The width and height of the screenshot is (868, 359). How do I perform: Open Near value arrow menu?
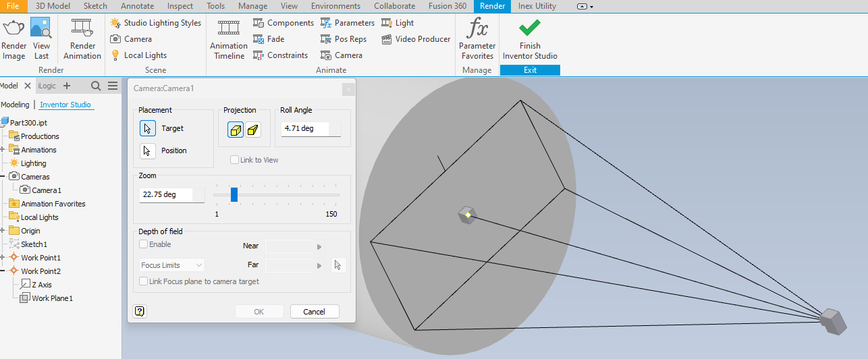319,247
